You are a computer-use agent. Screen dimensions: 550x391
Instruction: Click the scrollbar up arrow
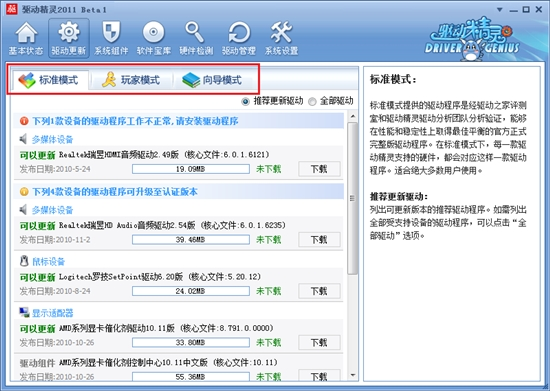coord(353,116)
